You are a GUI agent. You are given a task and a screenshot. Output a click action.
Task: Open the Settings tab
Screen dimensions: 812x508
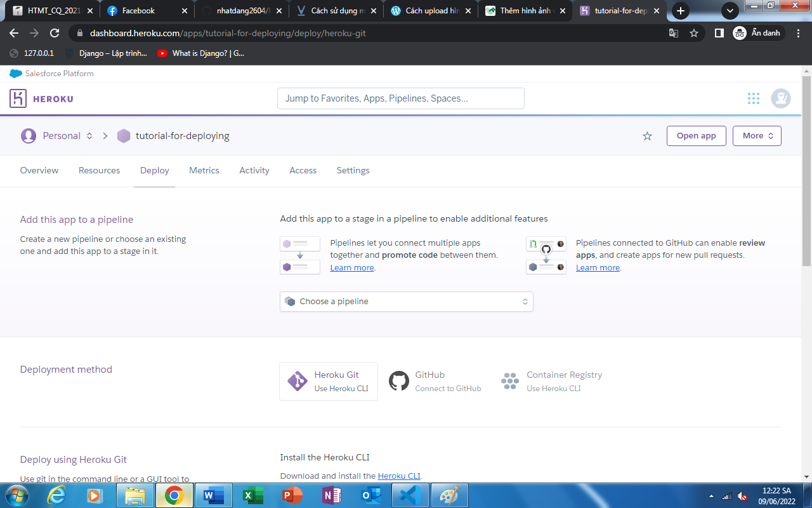[x=353, y=170]
